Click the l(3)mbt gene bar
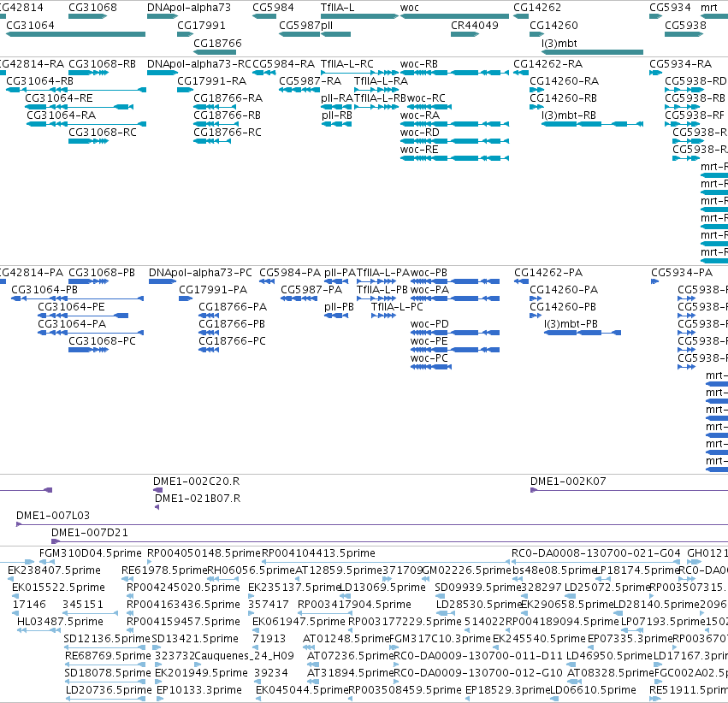 pos(593,52)
